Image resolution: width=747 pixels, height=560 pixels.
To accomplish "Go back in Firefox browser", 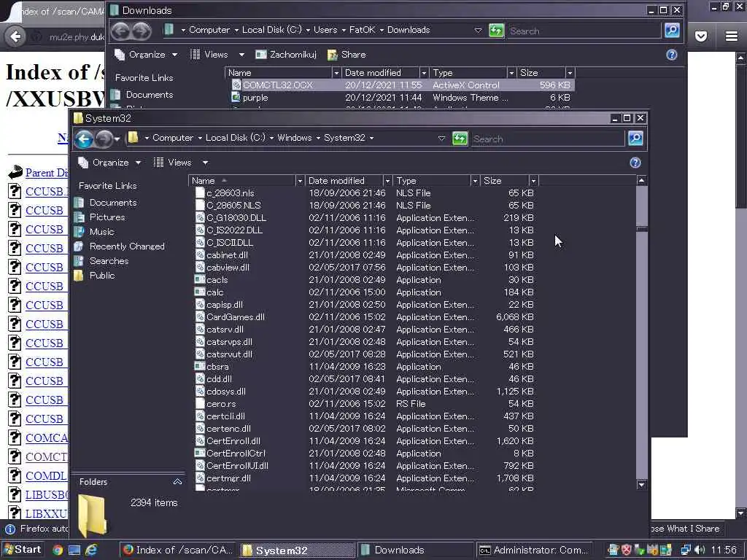I will pos(16,36).
